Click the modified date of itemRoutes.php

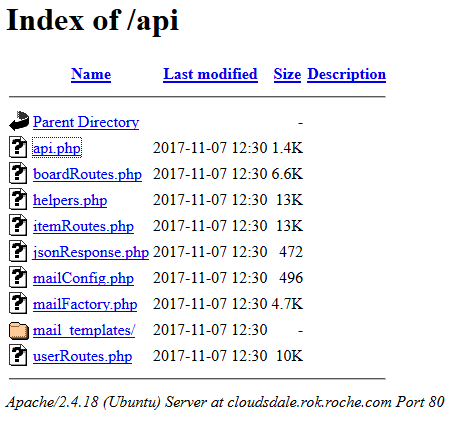tap(210, 226)
